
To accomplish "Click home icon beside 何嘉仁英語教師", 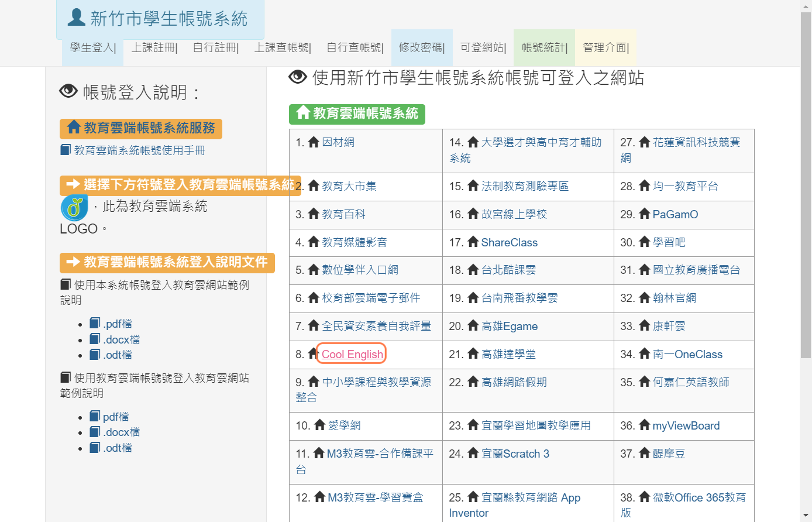I will point(645,382).
